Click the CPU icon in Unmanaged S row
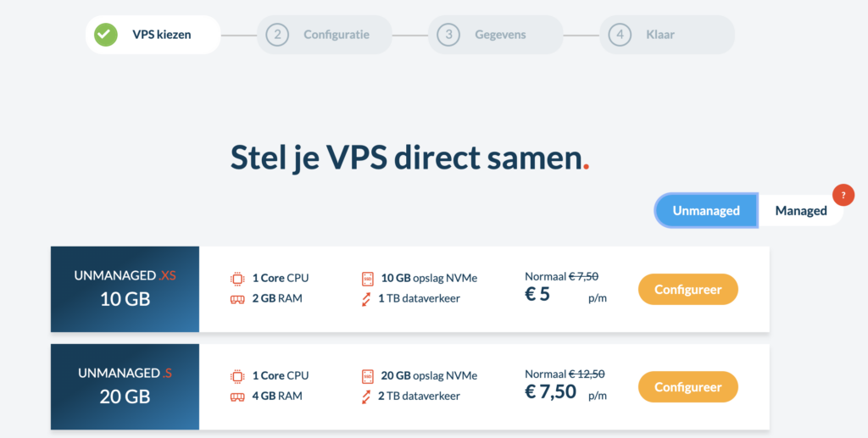The image size is (868, 438). 237,375
